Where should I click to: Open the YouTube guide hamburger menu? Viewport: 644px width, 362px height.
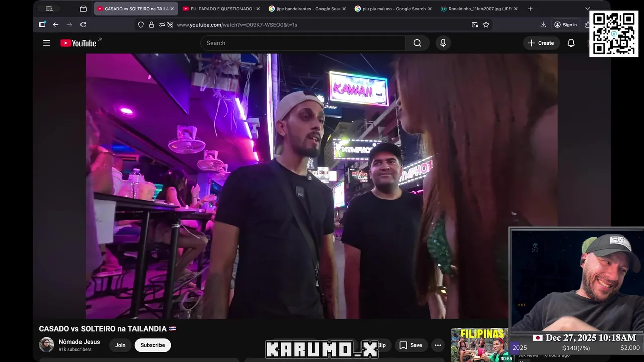pos(46,43)
